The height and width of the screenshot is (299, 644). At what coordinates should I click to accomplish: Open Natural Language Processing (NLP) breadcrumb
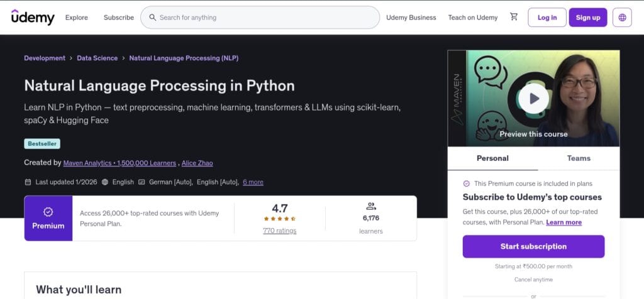click(x=184, y=58)
